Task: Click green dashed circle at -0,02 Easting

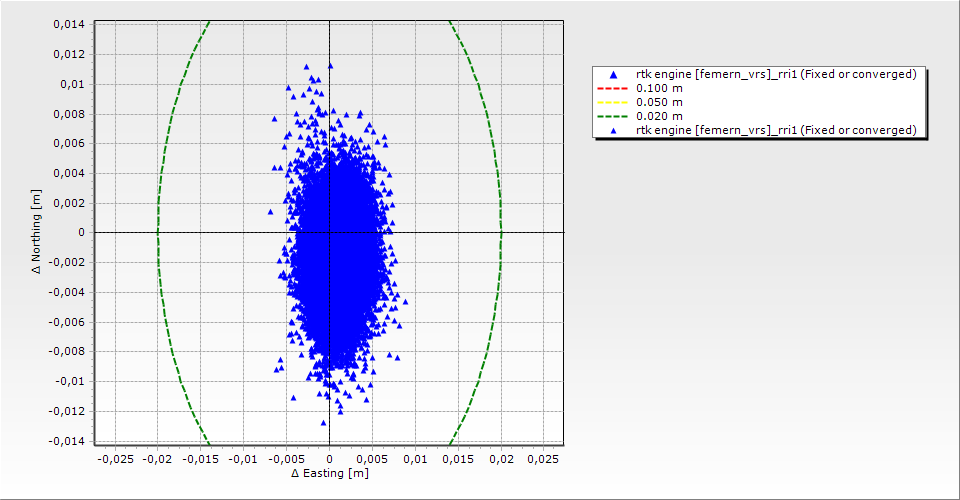Action: 158,233
